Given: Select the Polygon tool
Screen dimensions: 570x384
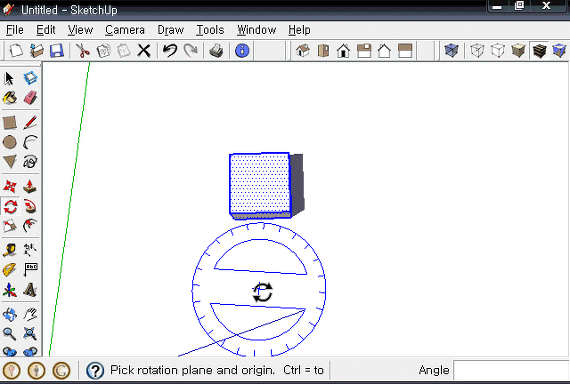Looking at the screenshot, I should pyautogui.click(x=9, y=162).
